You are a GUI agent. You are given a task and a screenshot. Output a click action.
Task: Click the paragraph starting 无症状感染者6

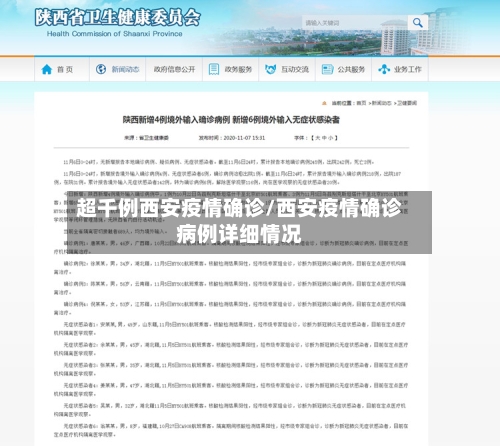coord(231,430)
